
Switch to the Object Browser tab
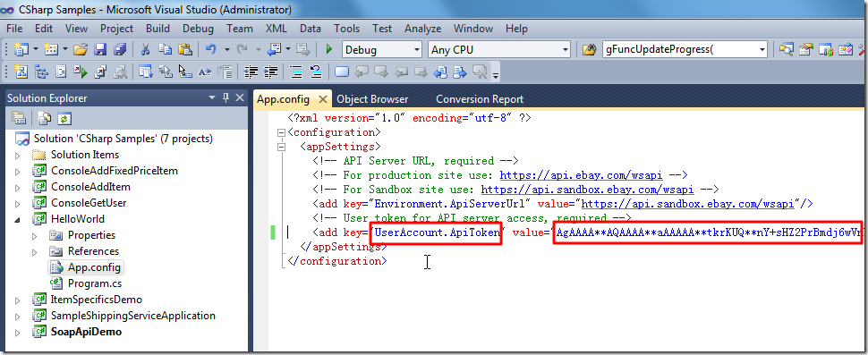click(x=372, y=99)
